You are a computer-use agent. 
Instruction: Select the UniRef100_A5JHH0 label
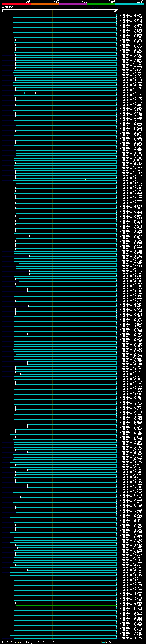131,633
